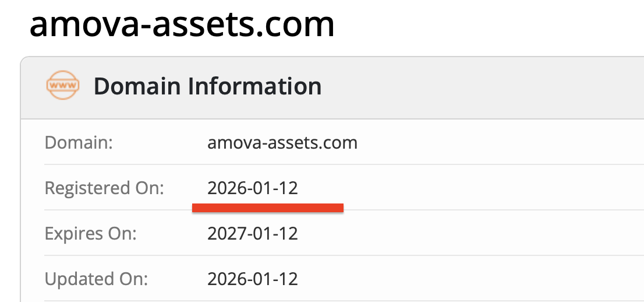Click the 2027-01-12 expiration date
This screenshot has height=302, width=644.
[x=253, y=234]
